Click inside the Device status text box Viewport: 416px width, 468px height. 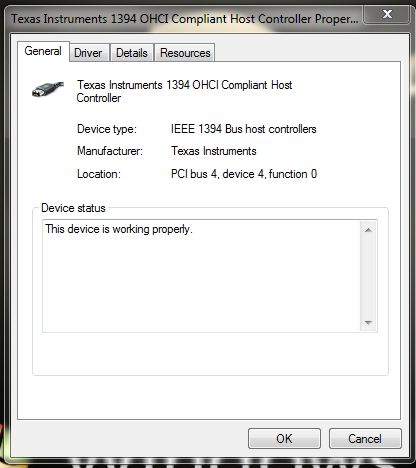[x=201, y=276]
